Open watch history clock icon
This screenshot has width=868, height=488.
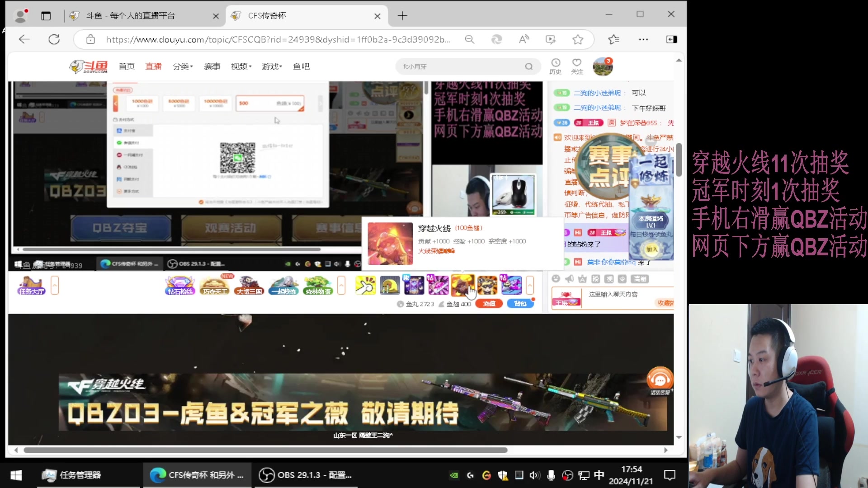[556, 66]
